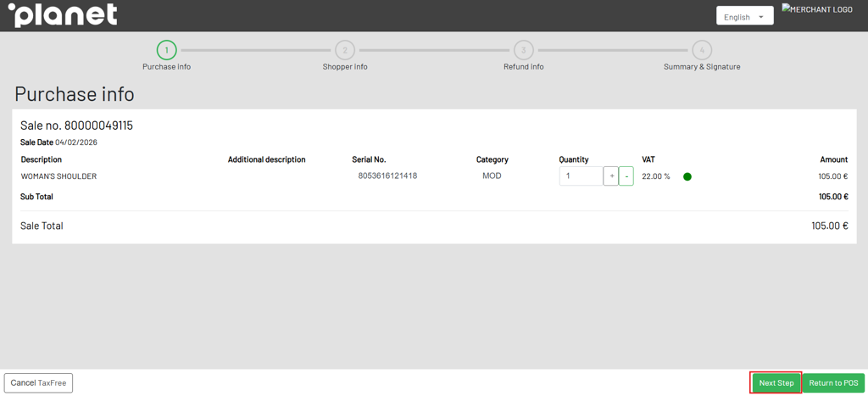Click the sale date 04/02/2026

[76, 142]
